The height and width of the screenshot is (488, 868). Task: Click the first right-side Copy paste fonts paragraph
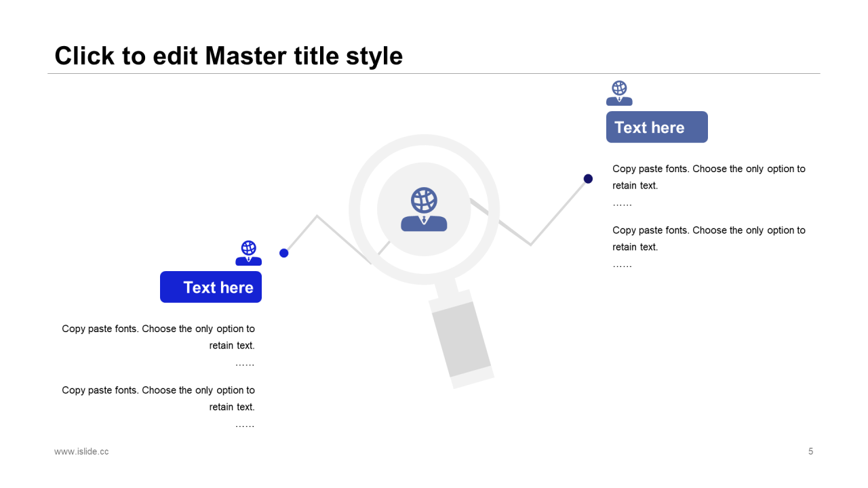(x=709, y=177)
